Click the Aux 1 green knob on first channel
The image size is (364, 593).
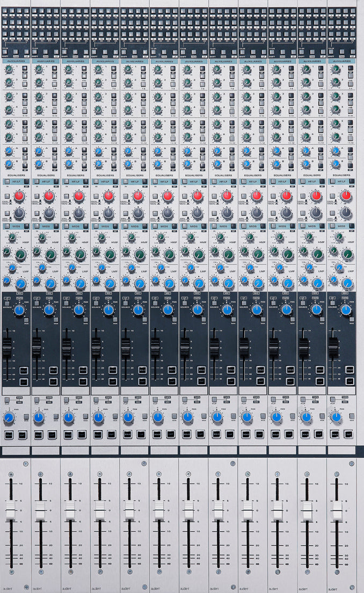click(x=9, y=69)
